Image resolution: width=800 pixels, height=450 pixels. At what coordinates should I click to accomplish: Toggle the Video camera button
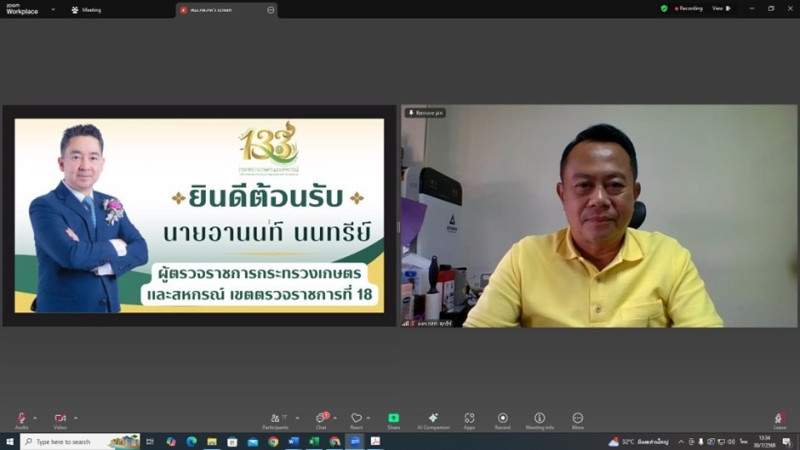pos(60,418)
